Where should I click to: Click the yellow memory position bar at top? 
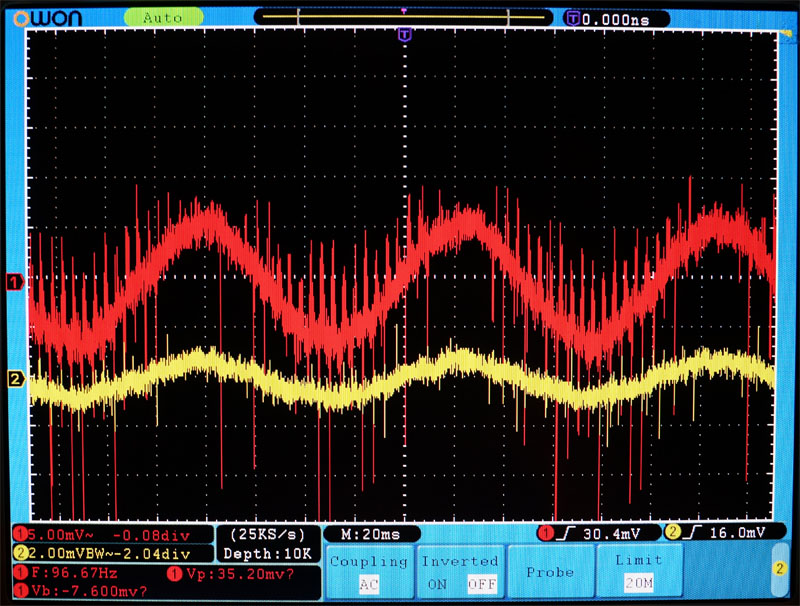click(403, 17)
